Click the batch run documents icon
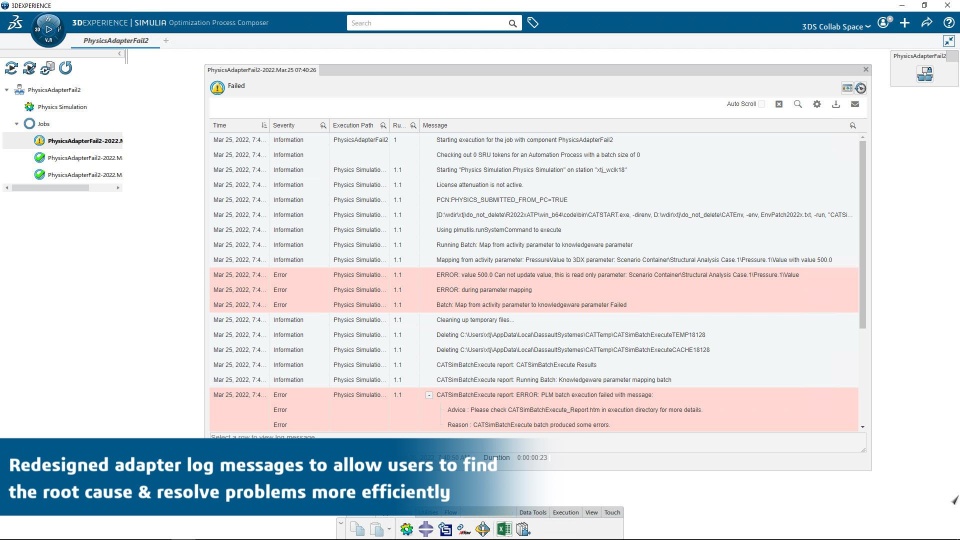This screenshot has height=540, width=960. pos(47,68)
